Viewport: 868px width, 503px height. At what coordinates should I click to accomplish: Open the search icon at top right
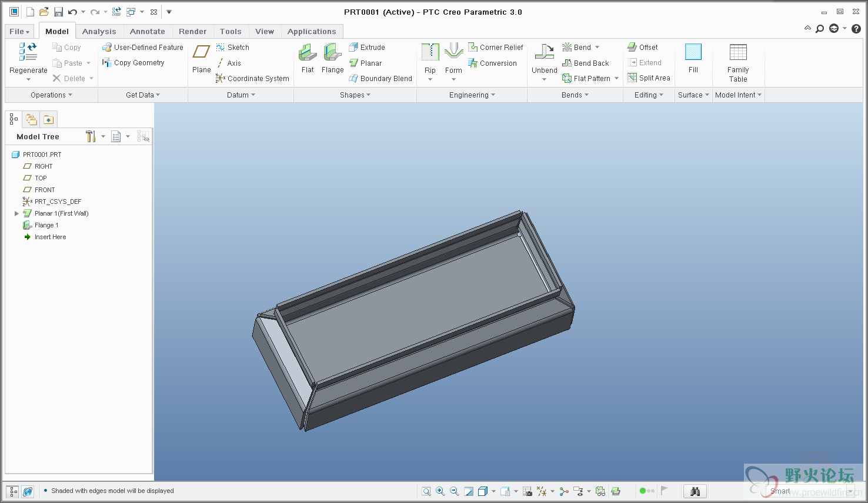pos(820,29)
